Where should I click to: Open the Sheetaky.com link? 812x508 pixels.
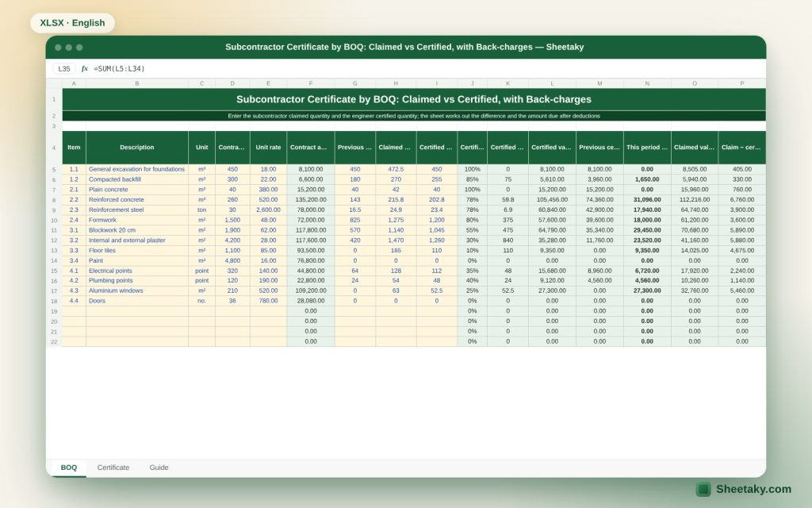click(x=753, y=489)
